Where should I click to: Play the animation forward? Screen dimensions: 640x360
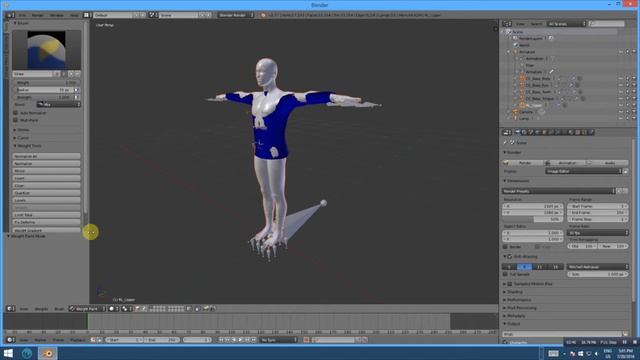241,340
